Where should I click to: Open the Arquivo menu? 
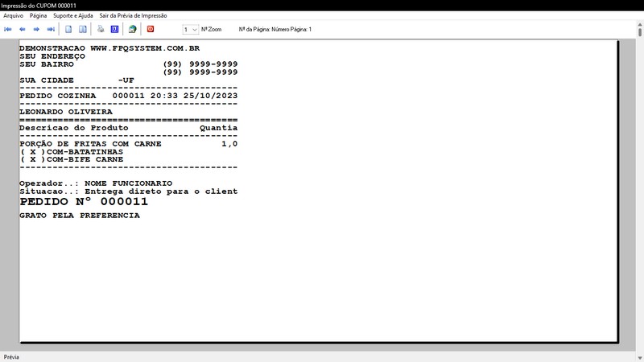[x=13, y=15]
